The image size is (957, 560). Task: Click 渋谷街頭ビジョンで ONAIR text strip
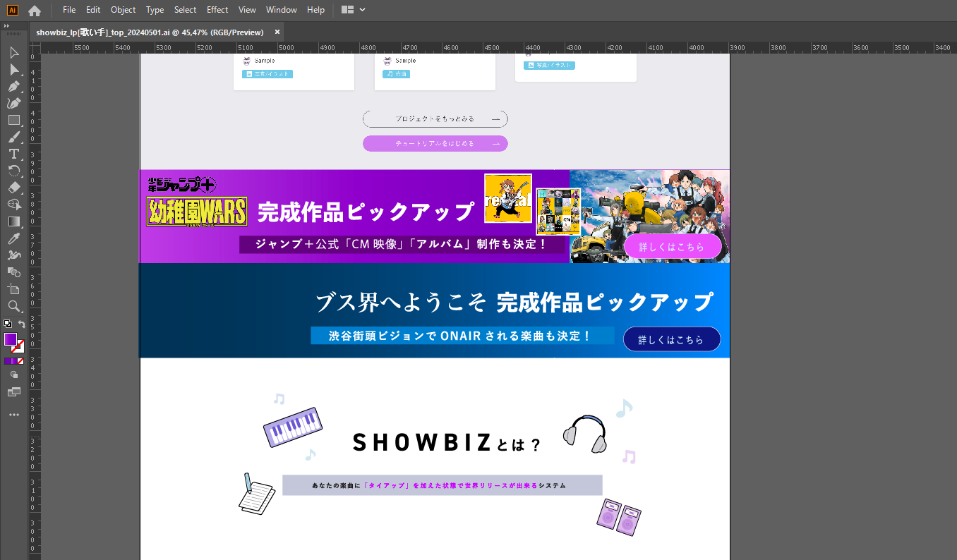point(462,336)
